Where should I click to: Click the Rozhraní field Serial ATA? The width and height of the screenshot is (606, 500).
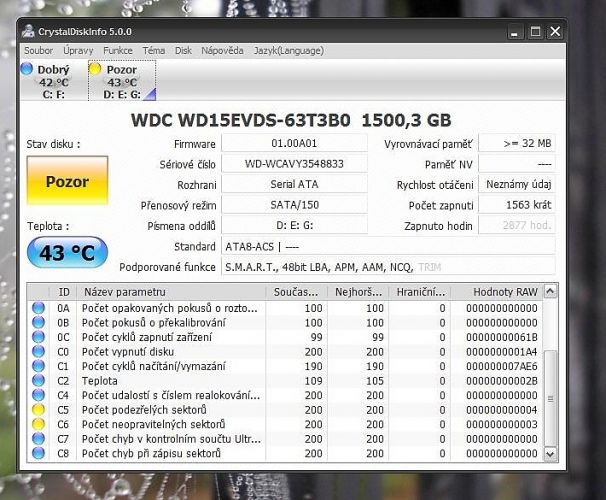[294, 184]
